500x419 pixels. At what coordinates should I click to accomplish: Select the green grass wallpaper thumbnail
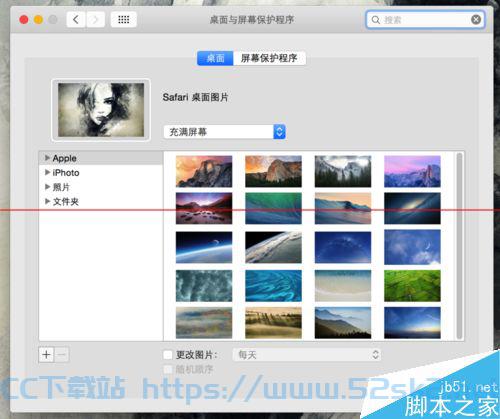412,286
